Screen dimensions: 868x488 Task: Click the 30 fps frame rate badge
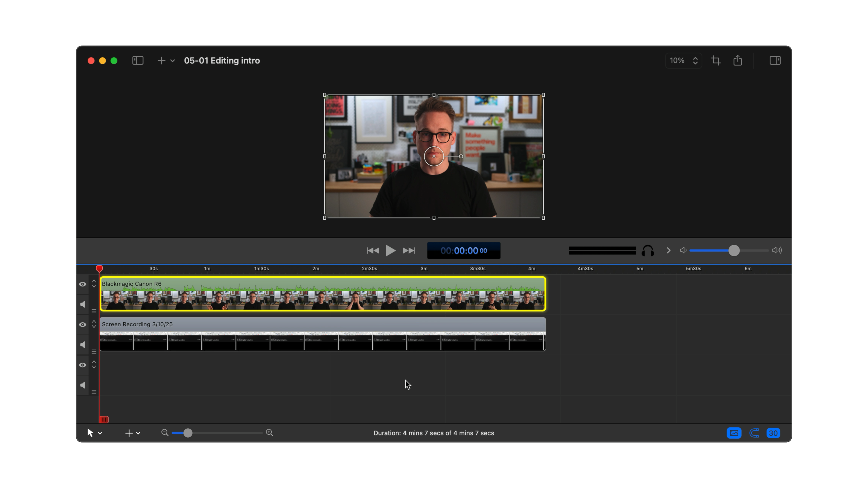tap(773, 433)
